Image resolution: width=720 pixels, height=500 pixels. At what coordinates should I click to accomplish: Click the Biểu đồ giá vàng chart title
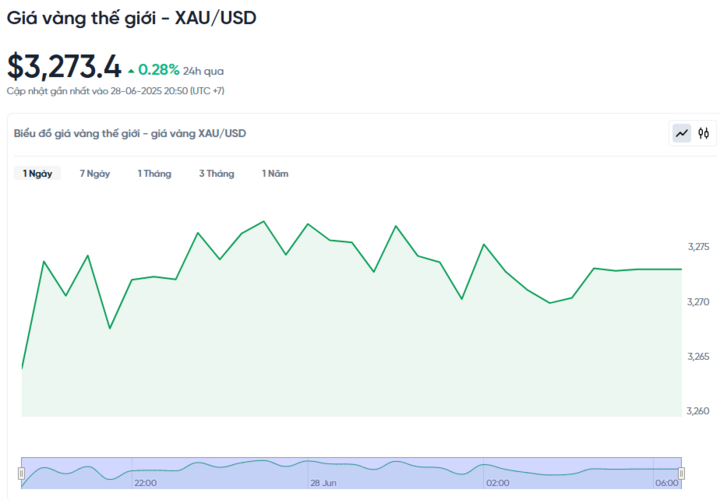point(130,134)
